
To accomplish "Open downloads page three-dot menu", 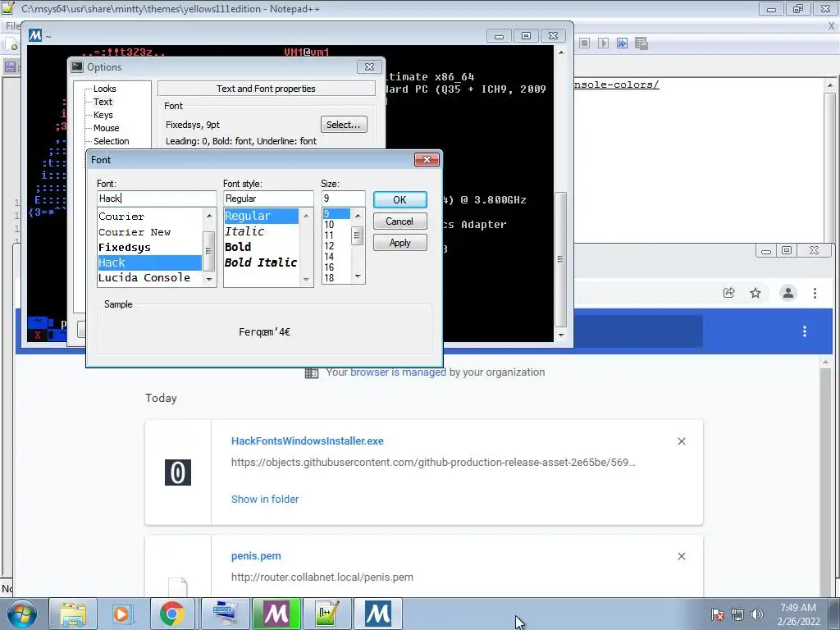I will pyautogui.click(x=804, y=331).
